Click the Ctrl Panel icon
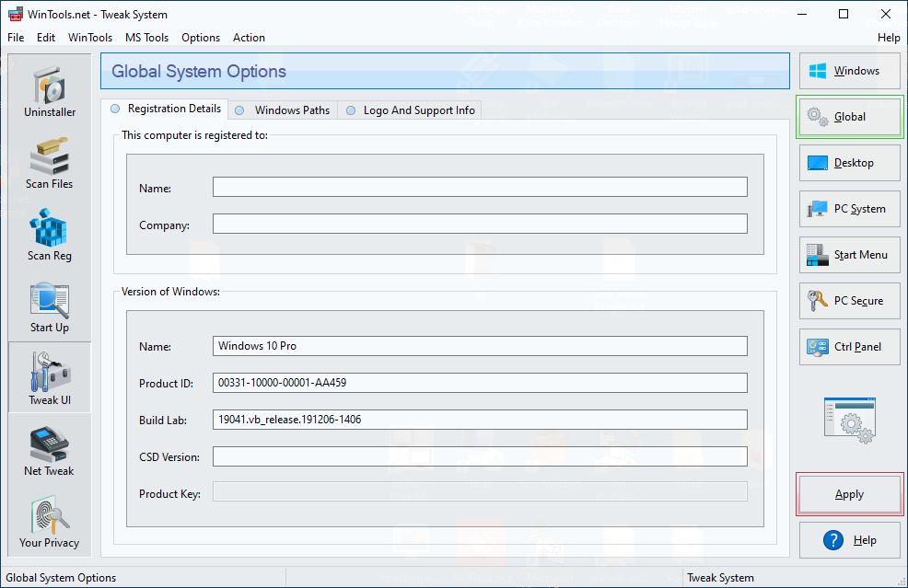 (x=817, y=347)
